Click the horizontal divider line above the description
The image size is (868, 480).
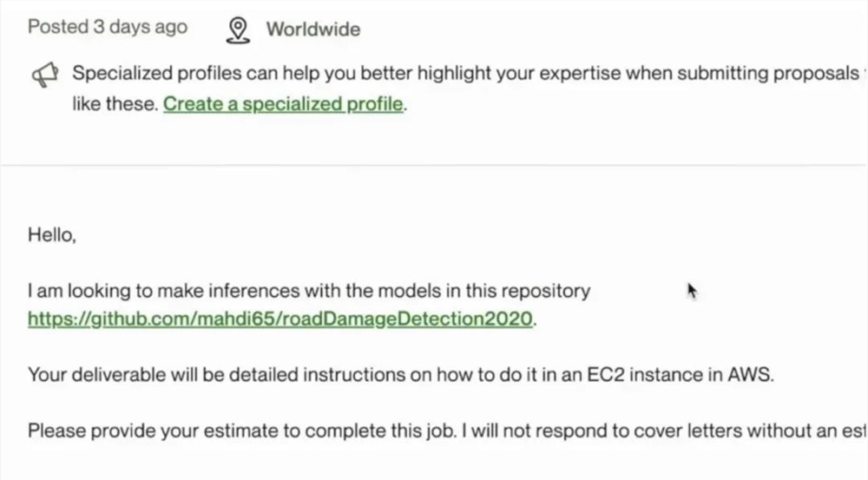click(434, 165)
